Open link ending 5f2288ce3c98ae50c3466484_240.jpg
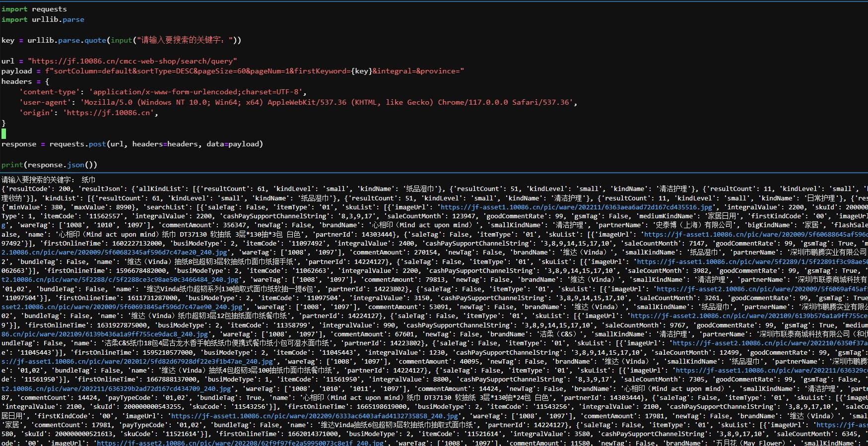868x446 pixels. click(x=119, y=280)
